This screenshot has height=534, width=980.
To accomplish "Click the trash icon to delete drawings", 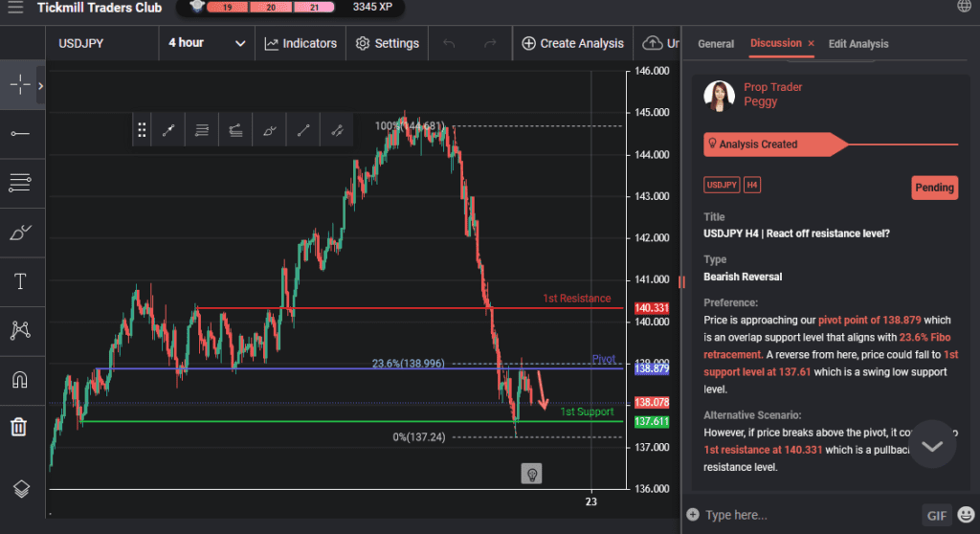I will tap(19, 427).
